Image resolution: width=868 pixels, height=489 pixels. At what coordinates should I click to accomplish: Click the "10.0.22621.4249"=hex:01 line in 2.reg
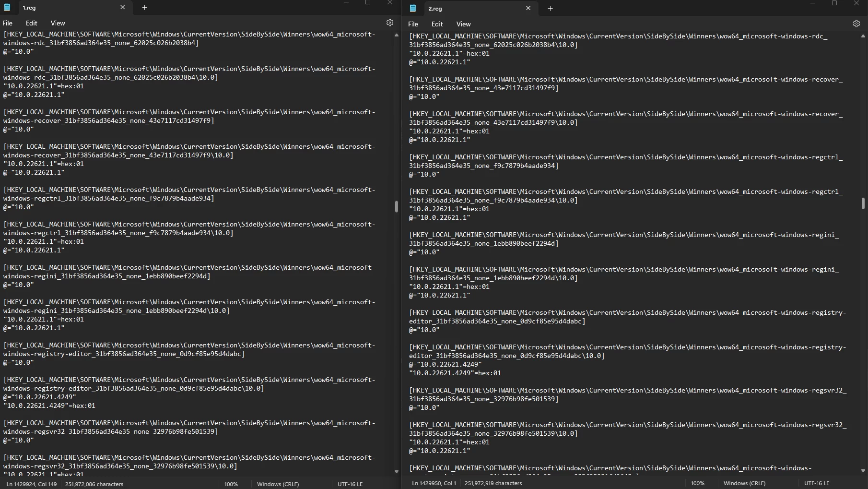tap(455, 373)
